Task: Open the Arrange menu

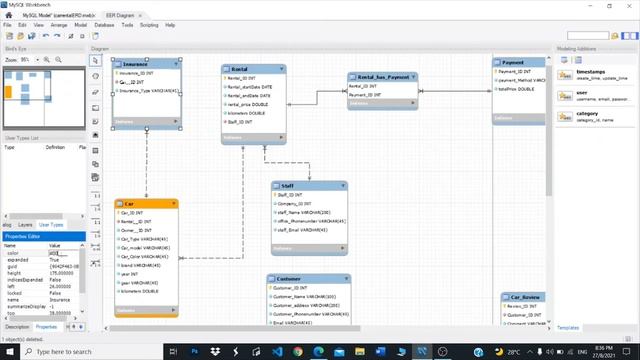Action: (59, 25)
